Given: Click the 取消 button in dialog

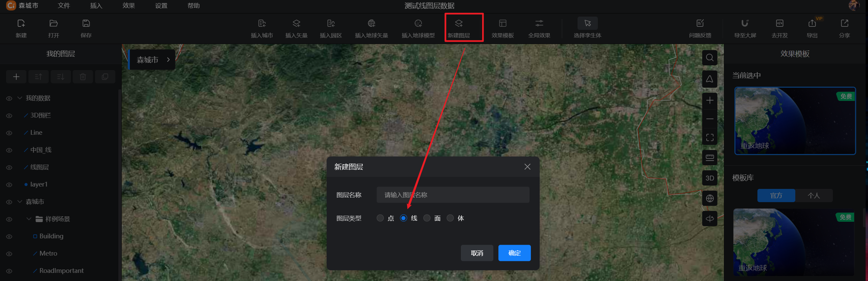Looking at the screenshot, I should pyautogui.click(x=477, y=253).
